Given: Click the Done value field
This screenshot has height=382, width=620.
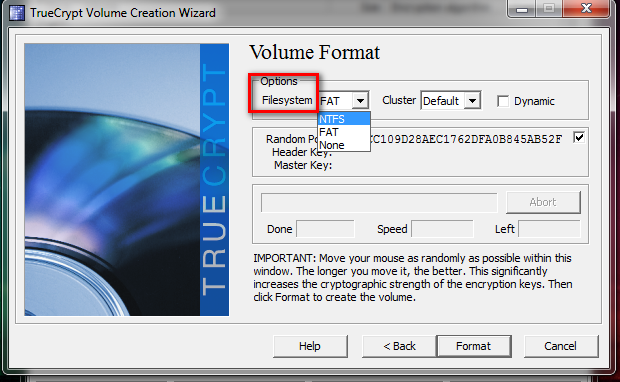Looking at the screenshot, I should 325,229.
